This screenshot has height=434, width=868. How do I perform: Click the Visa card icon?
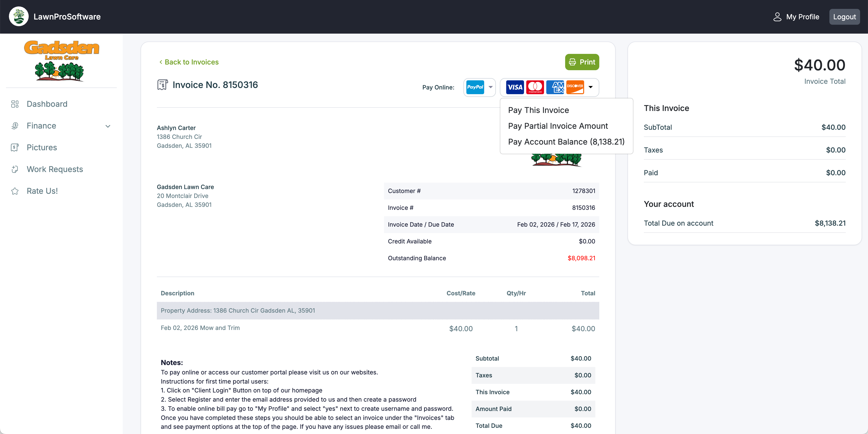514,87
